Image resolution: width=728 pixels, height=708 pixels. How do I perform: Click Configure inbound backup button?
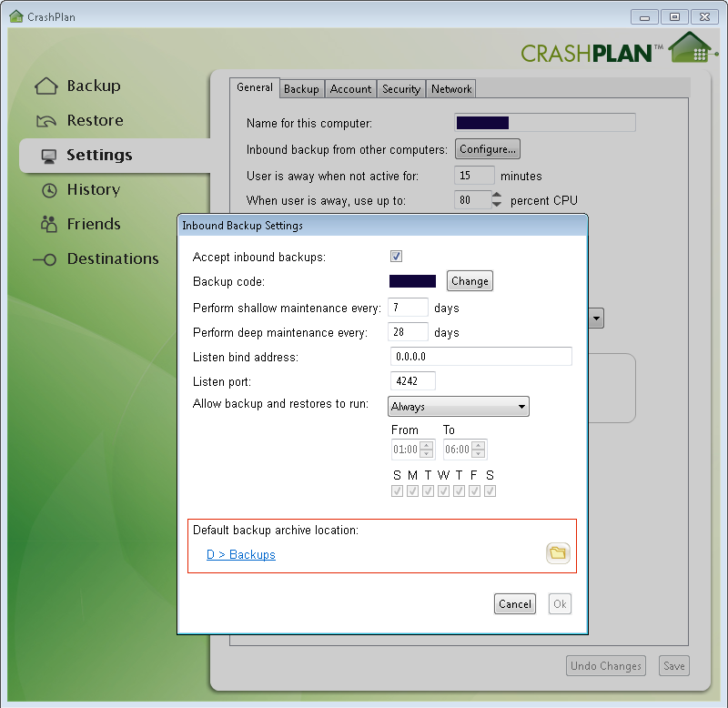488,149
